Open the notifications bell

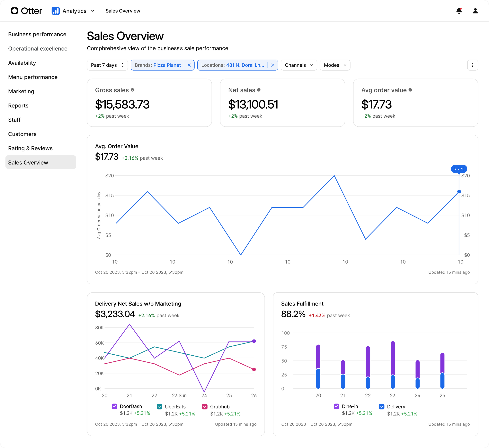(x=459, y=11)
